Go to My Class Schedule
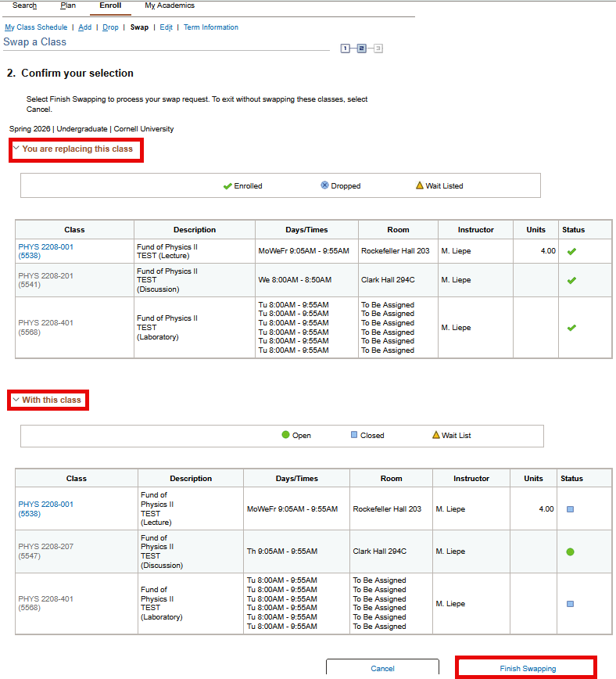 36,27
